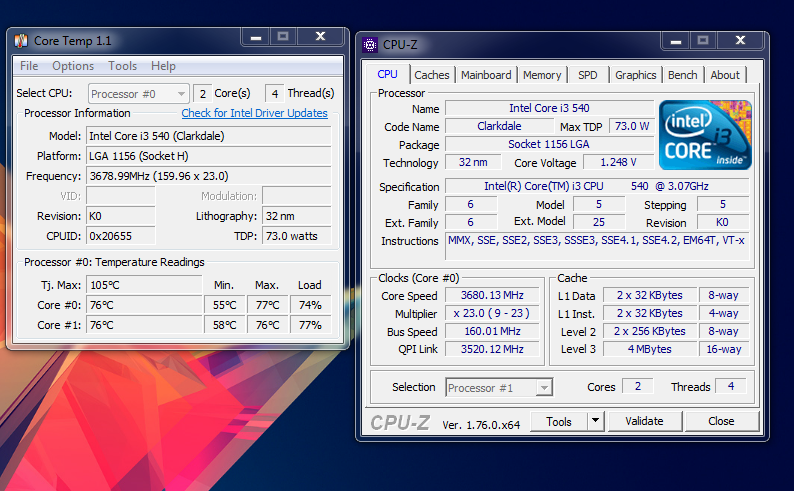
Task: Click the CPUID value '0x20655'
Action: (121, 236)
